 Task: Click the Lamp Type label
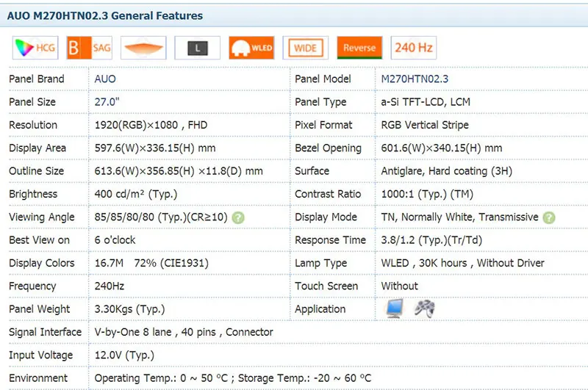(321, 264)
